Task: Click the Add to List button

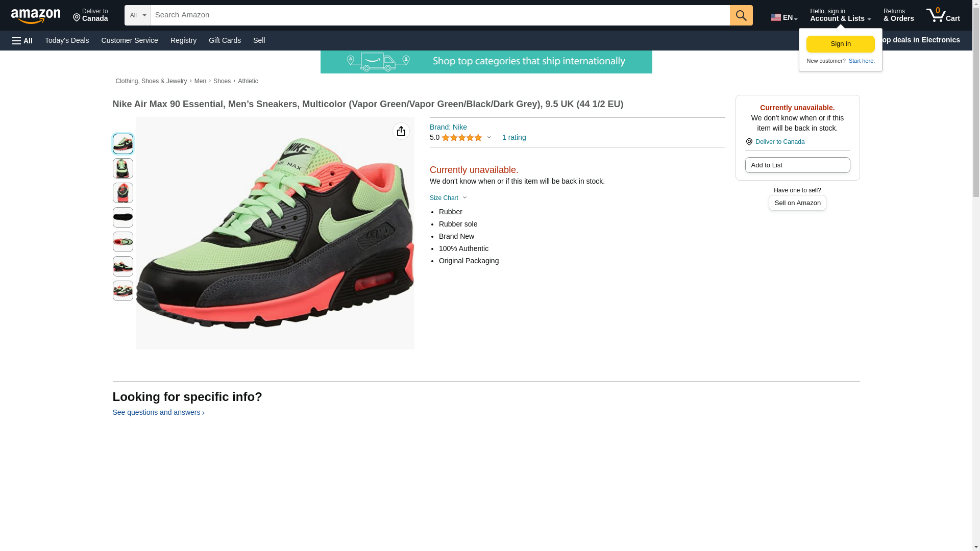Action: pyautogui.click(x=797, y=165)
